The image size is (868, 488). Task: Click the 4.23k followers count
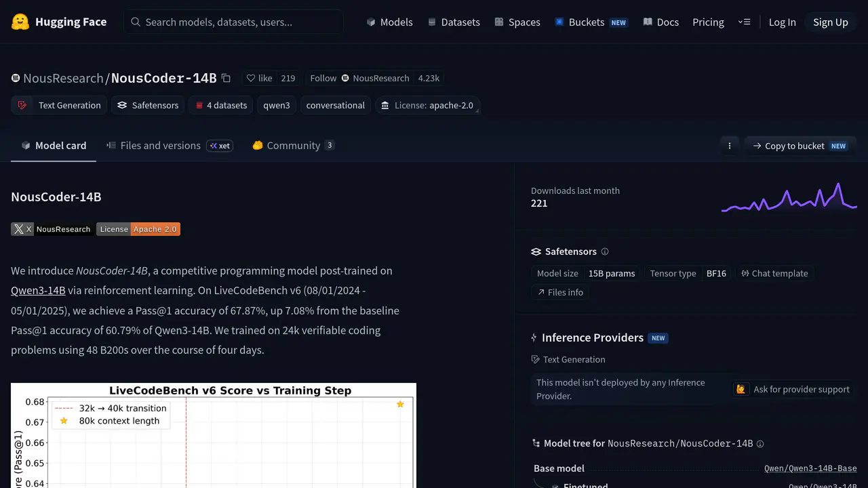(429, 78)
